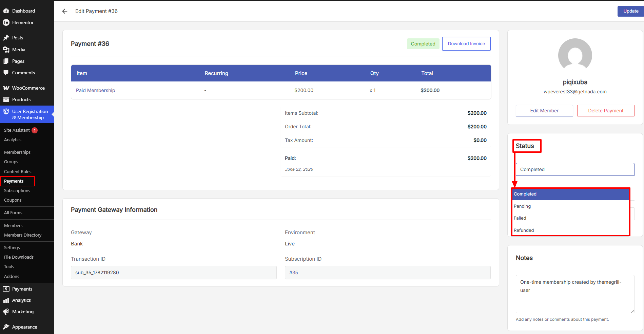Click the Comments speech bubble icon
644x334 pixels.
point(6,73)
